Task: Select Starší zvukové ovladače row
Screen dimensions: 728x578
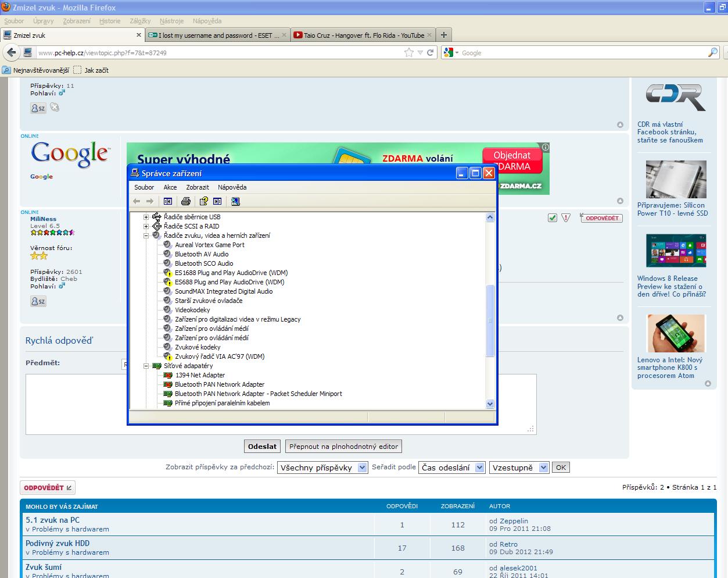Action: tap(209, 301)
